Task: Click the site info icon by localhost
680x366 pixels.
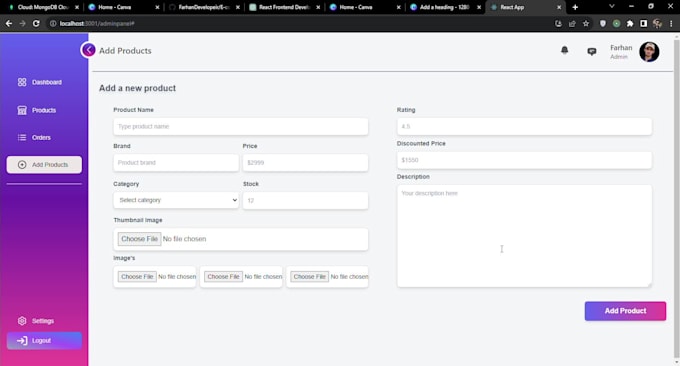Action: coord(53,23)
